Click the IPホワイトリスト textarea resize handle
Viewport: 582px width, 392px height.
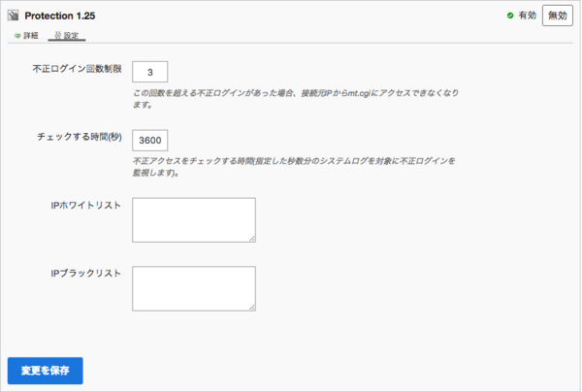click(251, 237)
